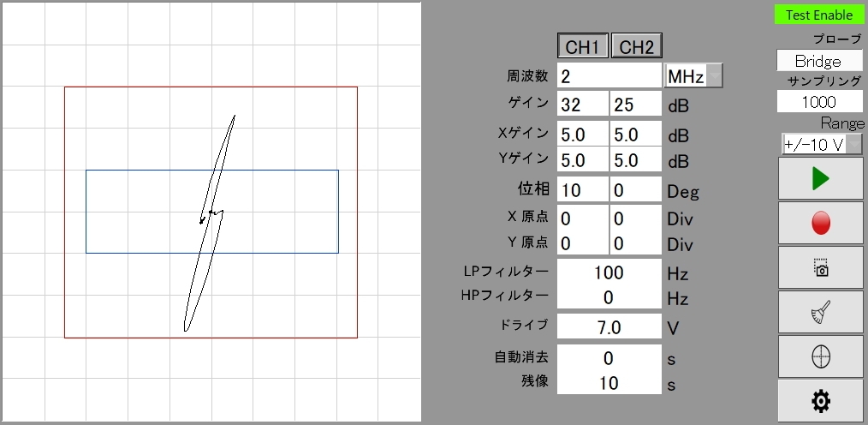Click the red record button
The height and width of the screenshot is (425, 868).
821,224
